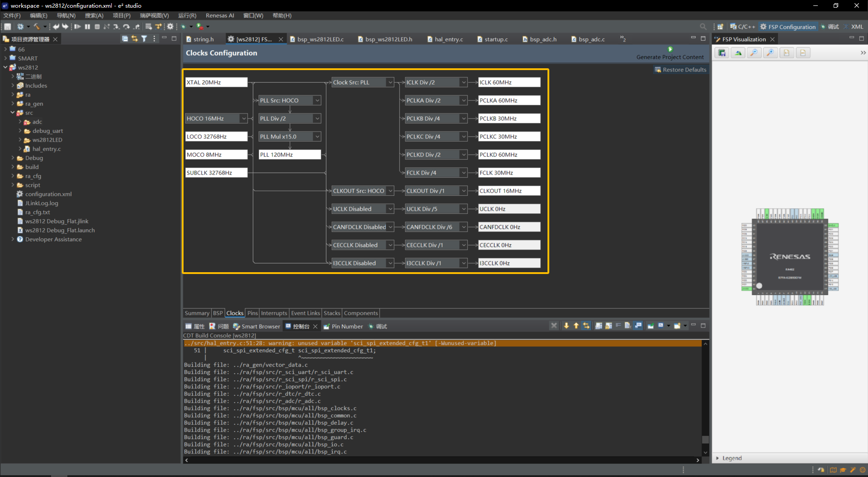
Task: Click save chip image icon in FSP Visualization
Action: click(x=722, y=53)
